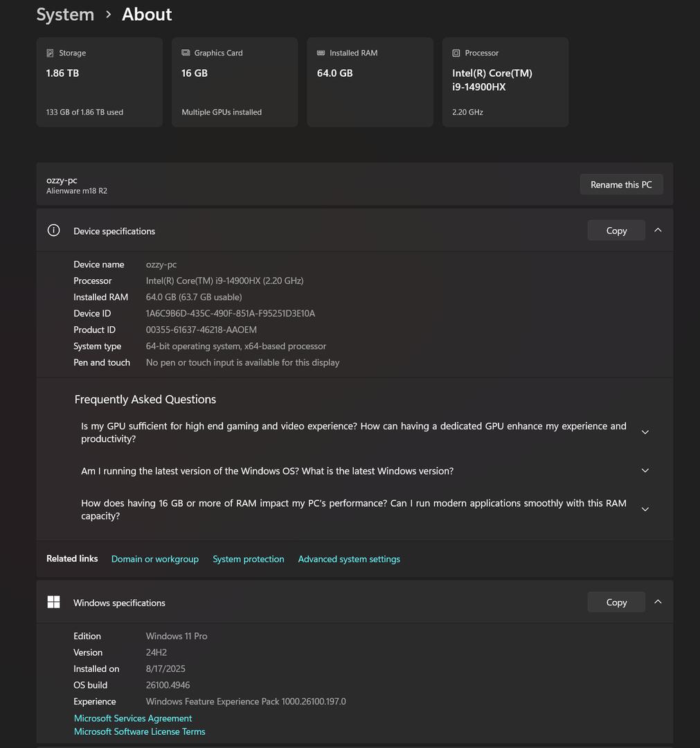The height and width of the screenshot is (748, 700).
Task: Click the Device specifications heading
Action: 114,231
